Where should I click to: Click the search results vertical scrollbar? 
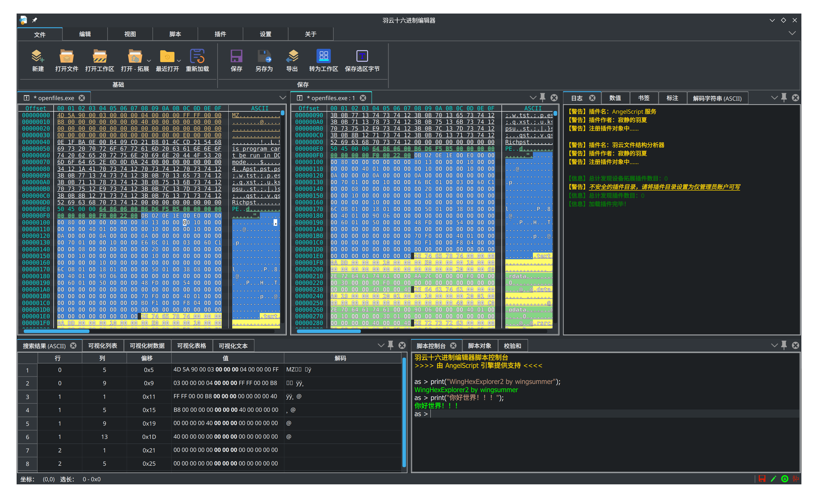click(404, 412)
